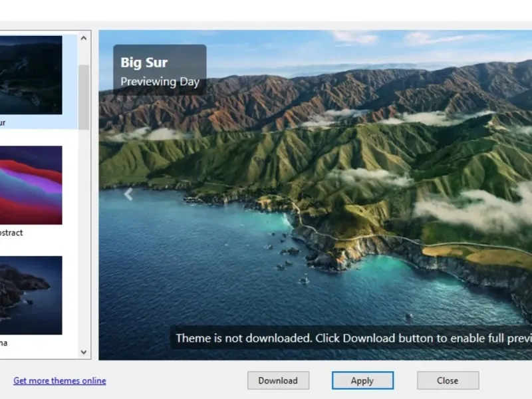Viewport: 532px width, 399px height.
Task: Select the colorful abstract theme thumbnail
Action: [x=31, y=186]
